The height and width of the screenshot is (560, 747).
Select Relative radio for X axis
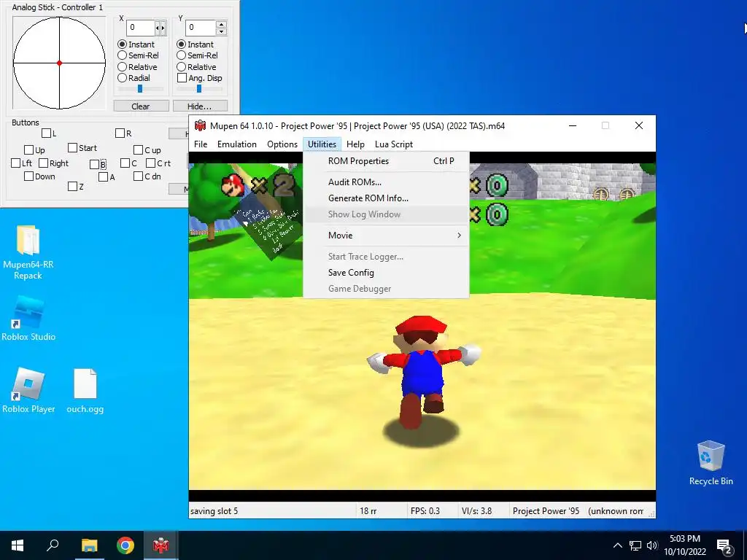pyautogui.click(x=122, y=66)
